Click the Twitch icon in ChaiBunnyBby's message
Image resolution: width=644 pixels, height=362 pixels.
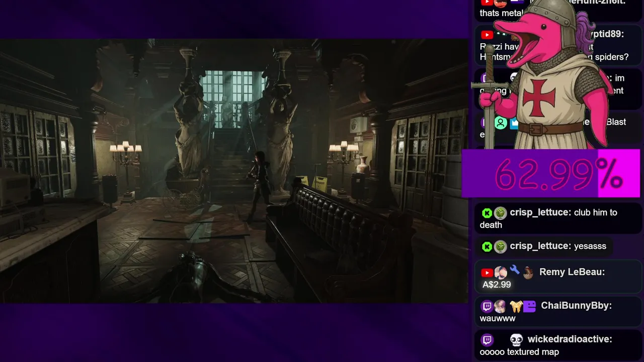[x=487, y=306]
